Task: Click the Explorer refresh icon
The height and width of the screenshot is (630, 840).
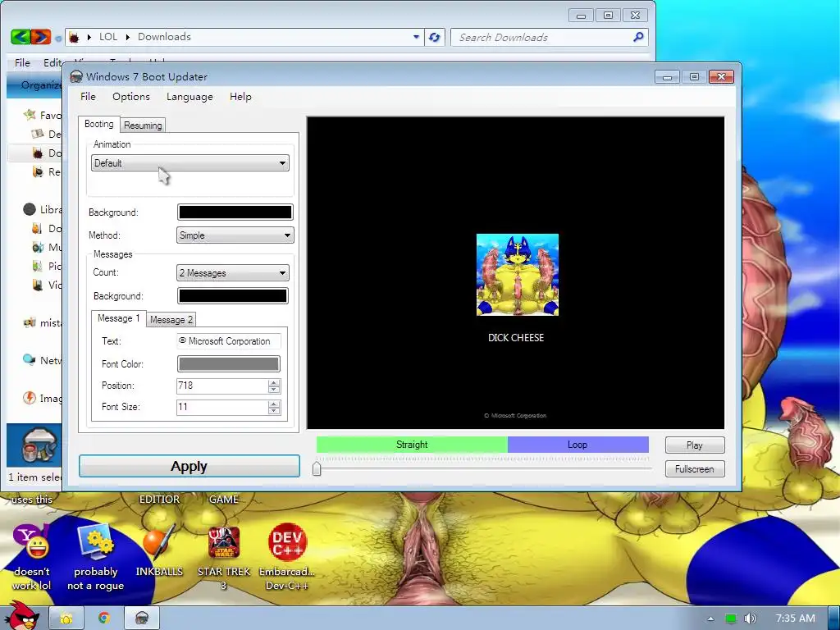Action: click(435, 37)
